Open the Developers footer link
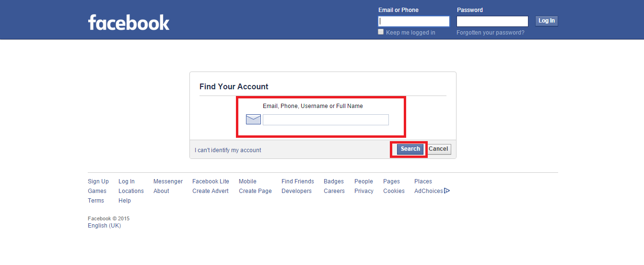The image size is (644, 265). pos(296,191)
